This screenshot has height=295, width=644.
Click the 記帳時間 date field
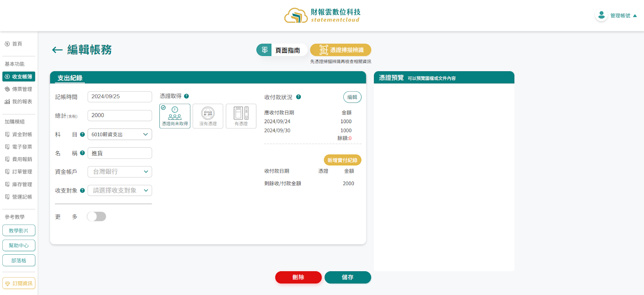(x=120, y=97)
